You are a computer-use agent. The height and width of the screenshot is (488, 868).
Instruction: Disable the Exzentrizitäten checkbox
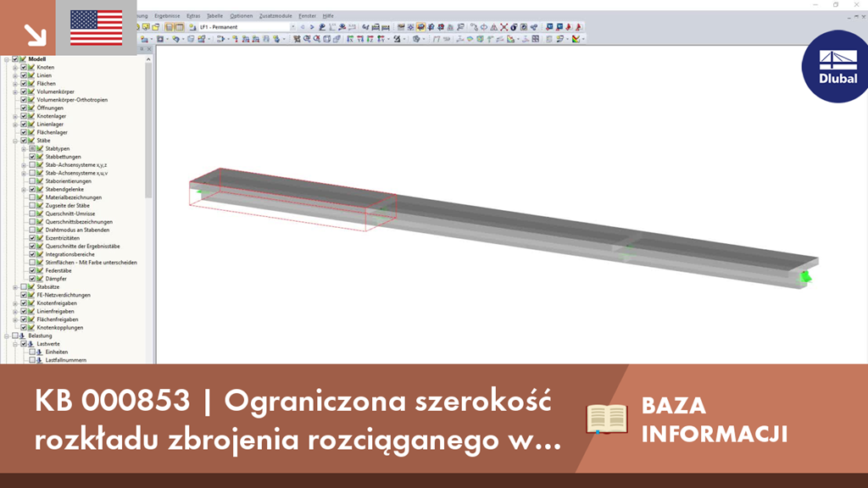click(32, 238)
